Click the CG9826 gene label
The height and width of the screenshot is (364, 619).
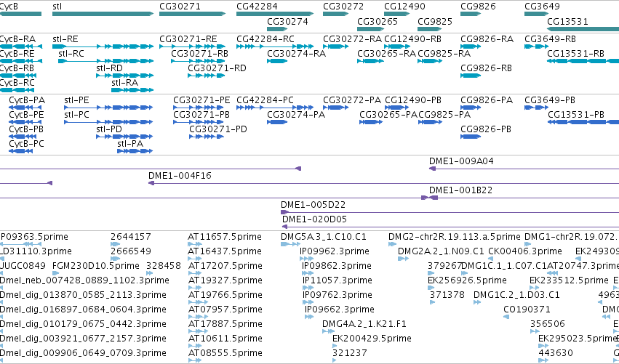pos(478,7)
